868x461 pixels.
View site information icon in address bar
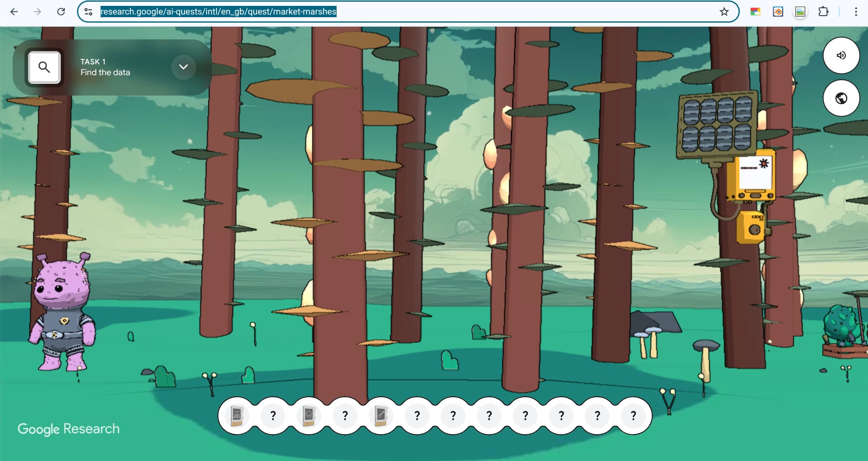[88, 12]
